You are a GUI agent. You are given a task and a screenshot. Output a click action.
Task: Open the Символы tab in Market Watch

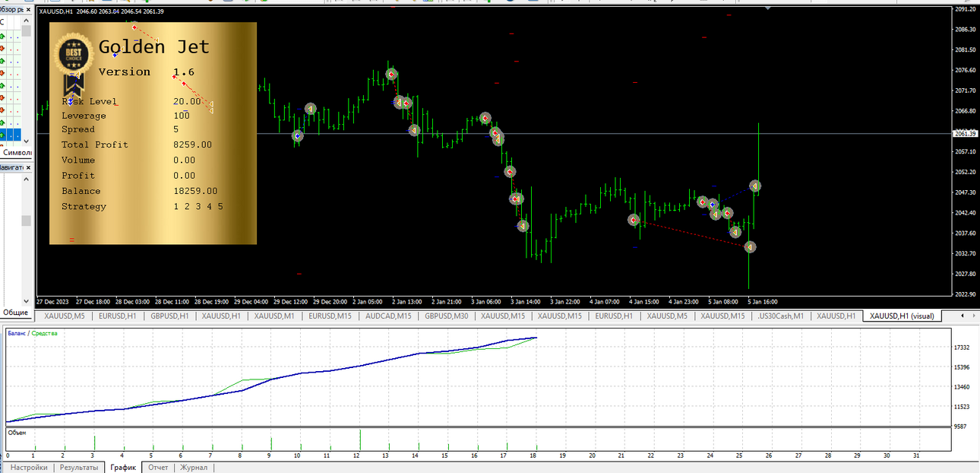pyautogui.click(x=17, y=153)
